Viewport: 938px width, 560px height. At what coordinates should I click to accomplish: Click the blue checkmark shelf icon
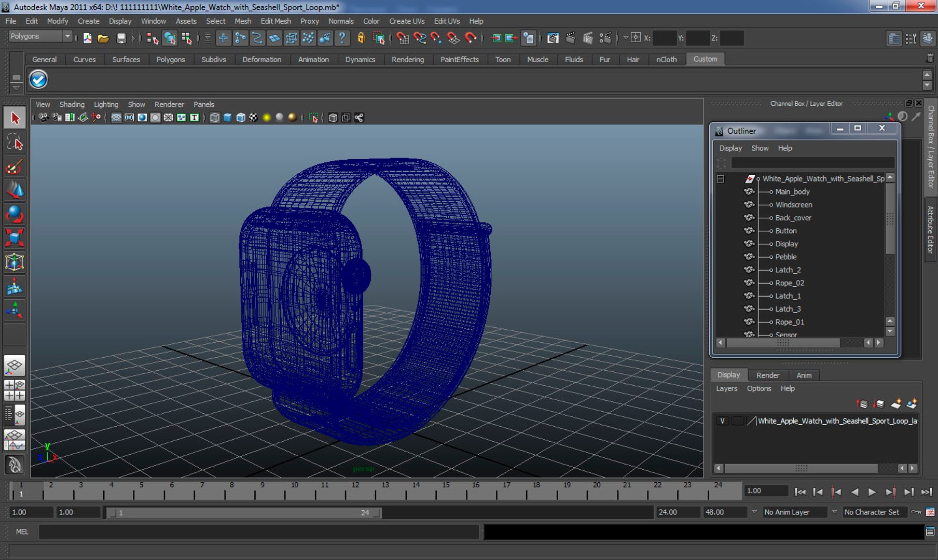[38, 79]
